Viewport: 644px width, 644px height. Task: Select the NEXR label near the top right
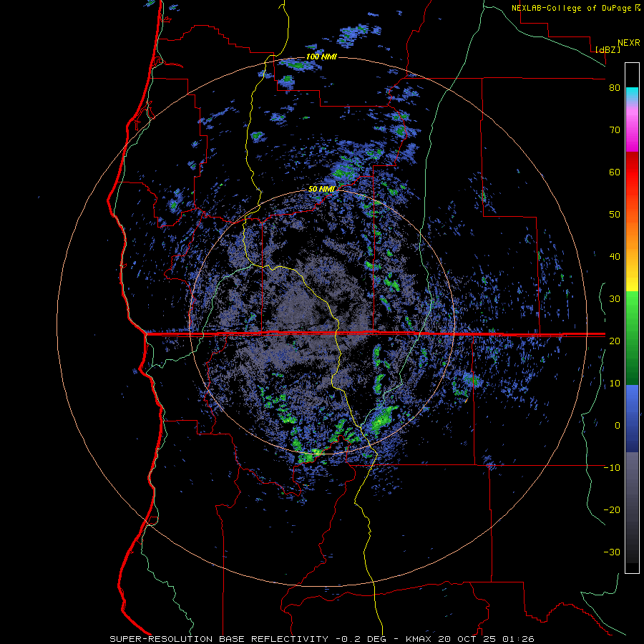[628, 43]
